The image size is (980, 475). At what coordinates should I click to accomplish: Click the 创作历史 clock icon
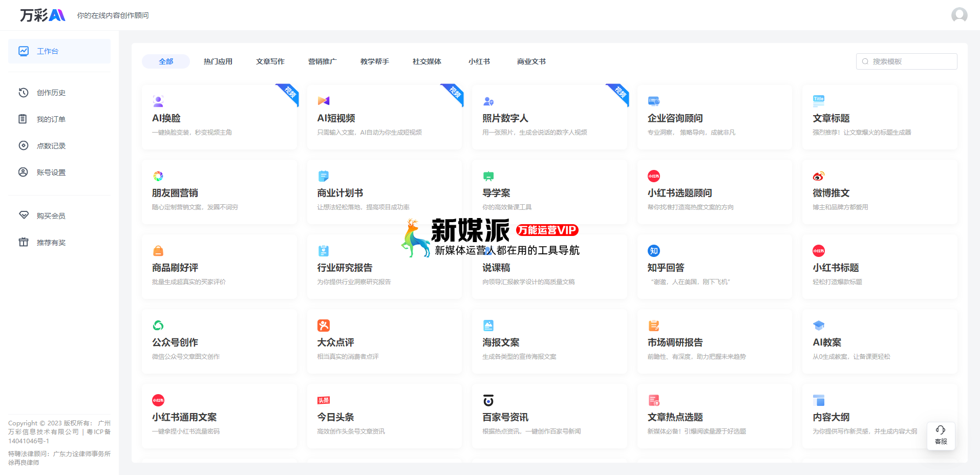pyautogui.click(x=24, y=93)
